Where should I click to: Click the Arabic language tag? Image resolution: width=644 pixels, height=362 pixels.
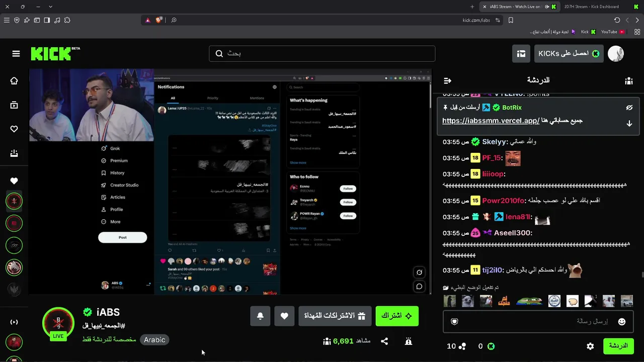coord(154,340)
